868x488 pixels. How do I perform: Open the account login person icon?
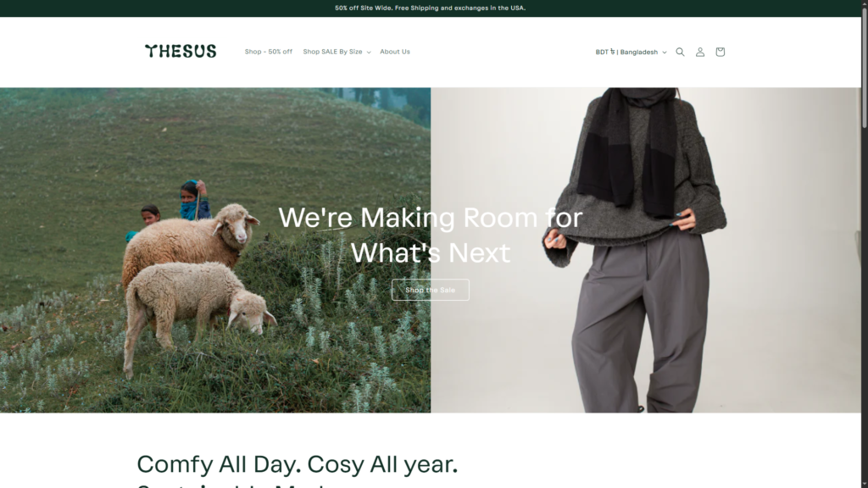[699, 52]
